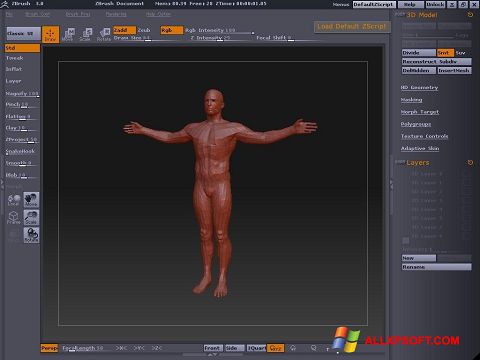
Task: Toggle the Smt smoothing option
Action: 445,53
